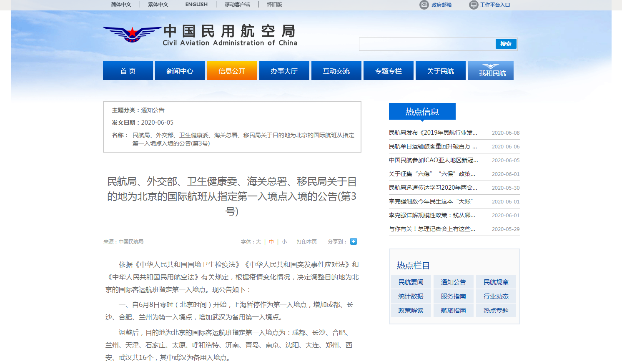622x364 pixels.
Task: Open the 民航局发布《2019年民航行业发 news link
Action: pyautogui.click(x=433, y=133)
